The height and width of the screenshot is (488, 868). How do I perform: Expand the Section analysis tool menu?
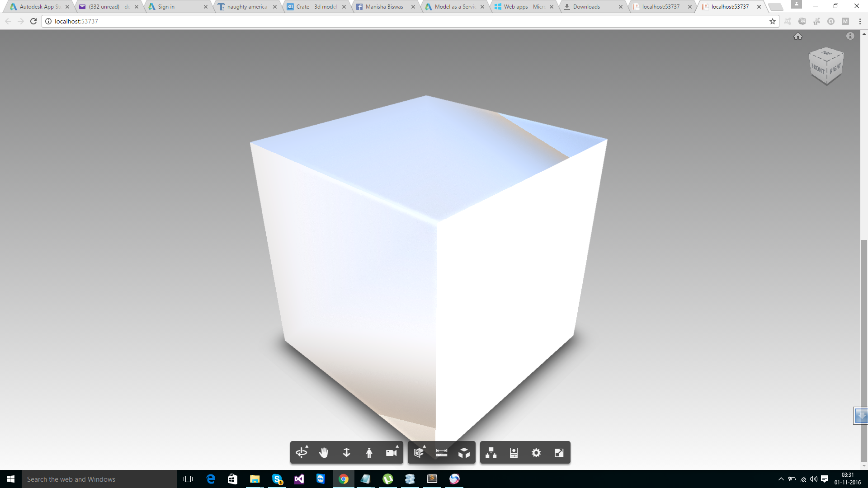coord(419,453)
